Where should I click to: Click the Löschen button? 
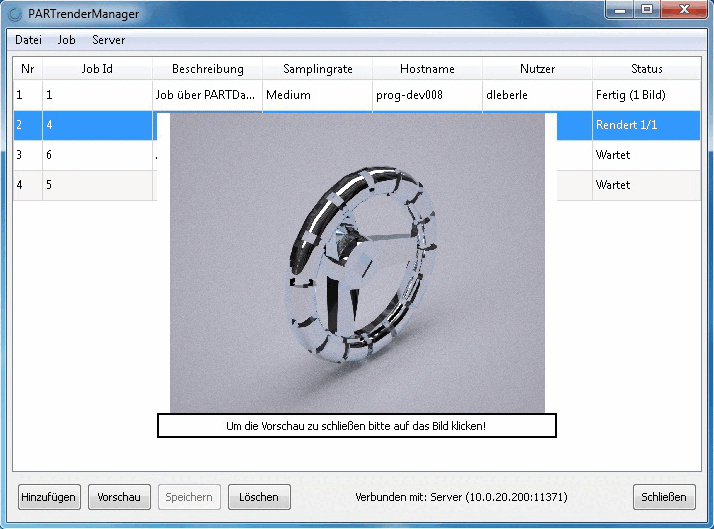(259, 497)
